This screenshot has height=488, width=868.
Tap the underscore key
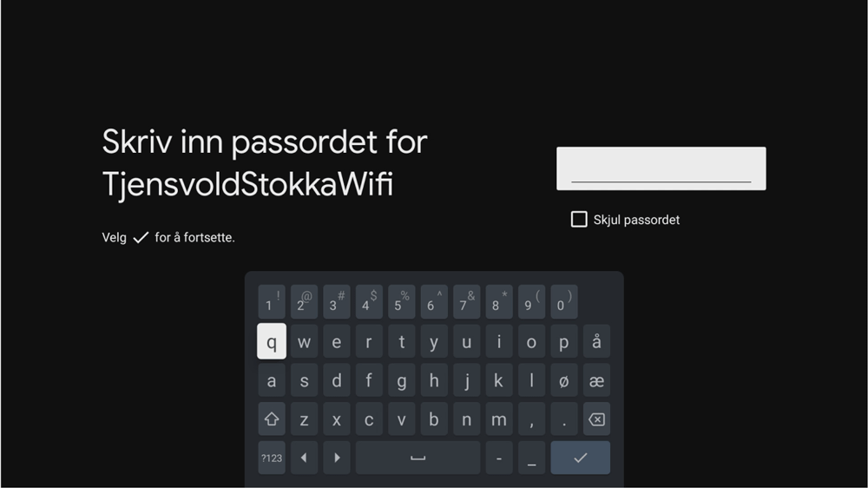531,458
